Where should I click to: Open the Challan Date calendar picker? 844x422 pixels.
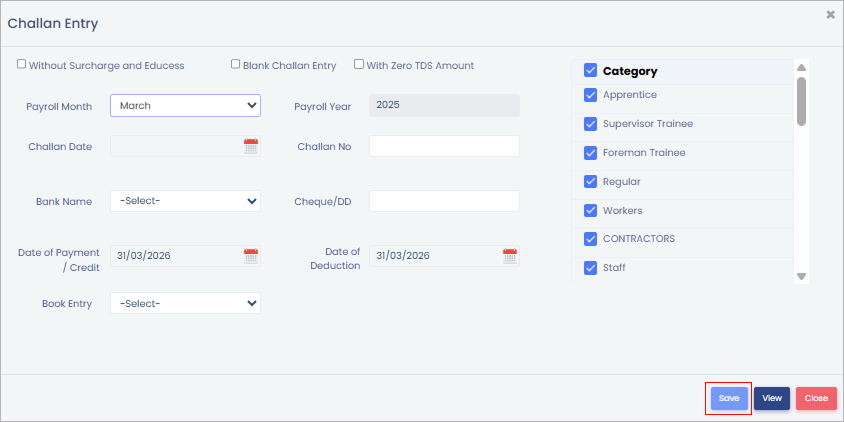tap(251, 146)
